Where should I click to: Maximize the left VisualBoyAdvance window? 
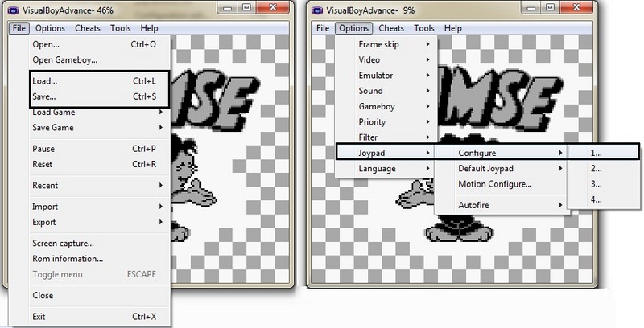(x=246, y=7)
